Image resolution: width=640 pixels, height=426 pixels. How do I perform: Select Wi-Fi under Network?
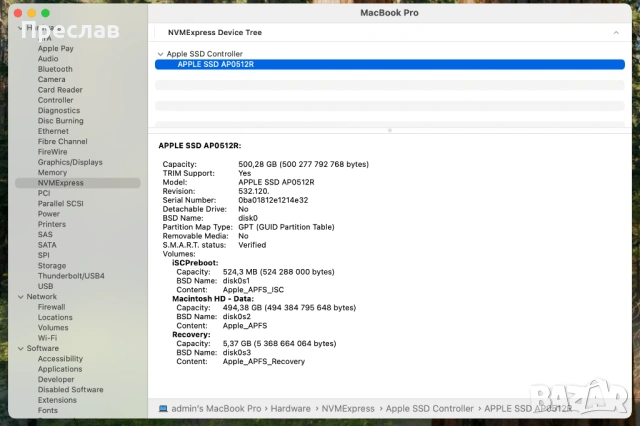[x=47, y=338]
